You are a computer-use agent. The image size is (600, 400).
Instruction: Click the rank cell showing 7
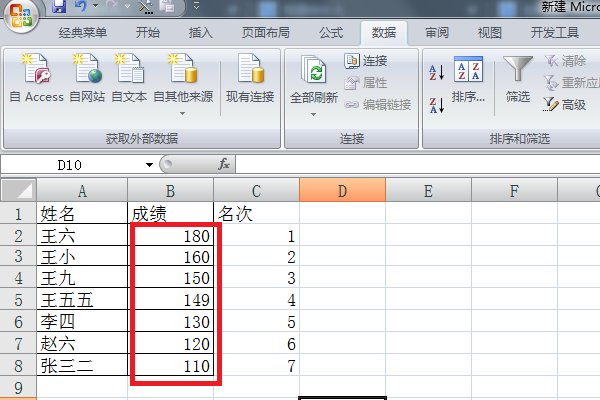[256, 365]
